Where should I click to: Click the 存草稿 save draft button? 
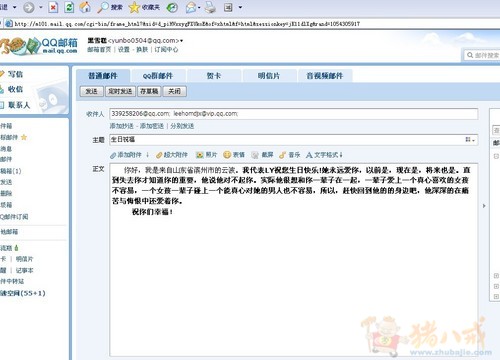click(149, 91)
